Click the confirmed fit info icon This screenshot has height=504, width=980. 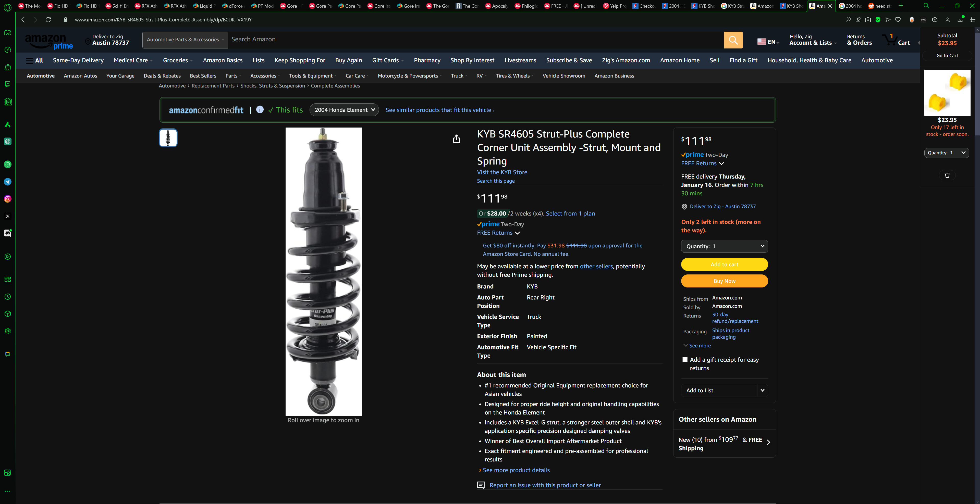click(x=260, y=109)
